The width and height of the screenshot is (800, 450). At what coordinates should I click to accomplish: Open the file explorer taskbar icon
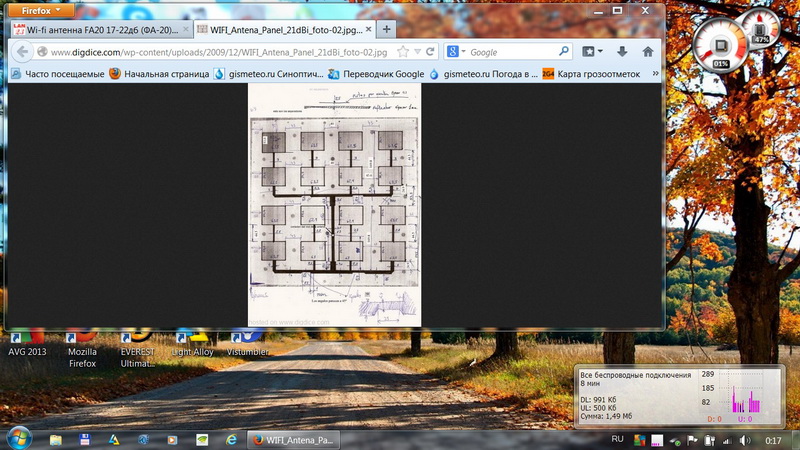pyautogui.click(x=56, y=440)
